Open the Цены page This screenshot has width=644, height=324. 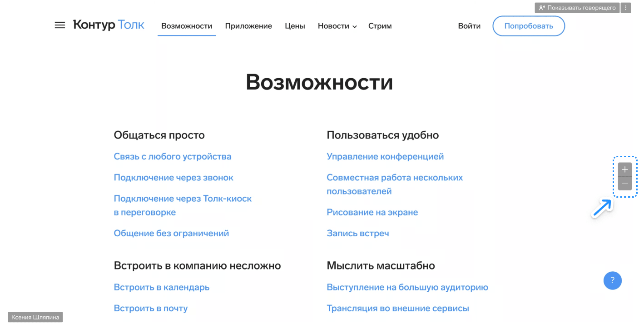tap(295, 26)
